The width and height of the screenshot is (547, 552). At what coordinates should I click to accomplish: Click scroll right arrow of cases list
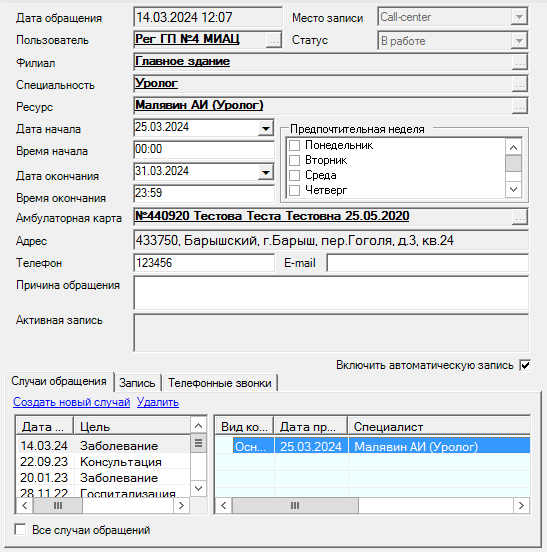[181, 506]
